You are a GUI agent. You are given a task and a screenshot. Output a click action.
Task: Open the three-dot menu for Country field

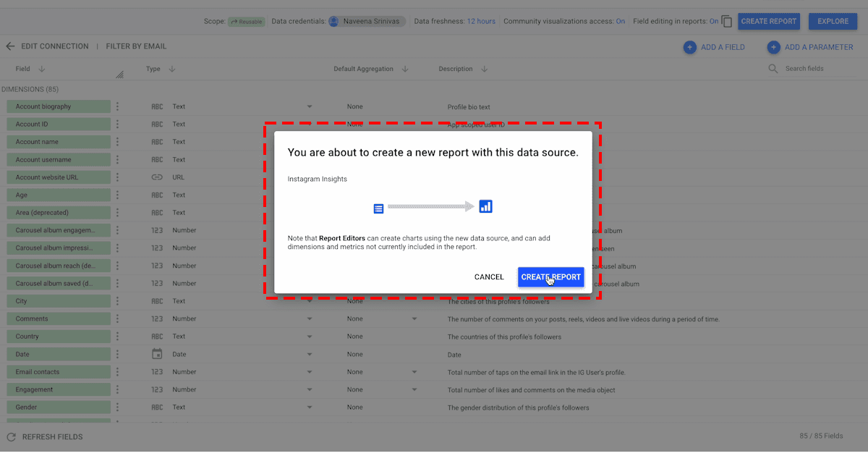[x=117, y=337]
